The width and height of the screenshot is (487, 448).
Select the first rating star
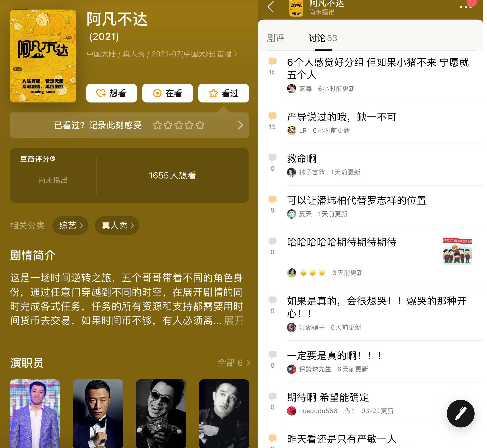click(157, 125)
